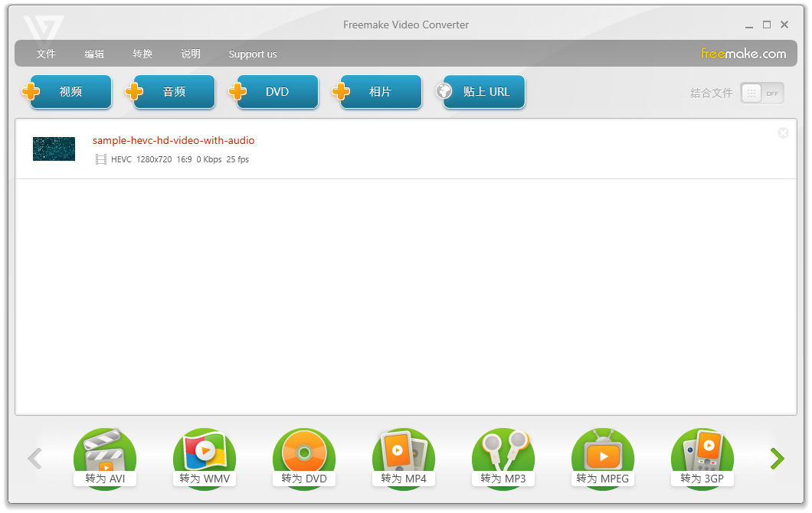Viewport: 812px width, 513px height.
Task: Select the 转为 WMV output format icon
Action: click(205, 458)
